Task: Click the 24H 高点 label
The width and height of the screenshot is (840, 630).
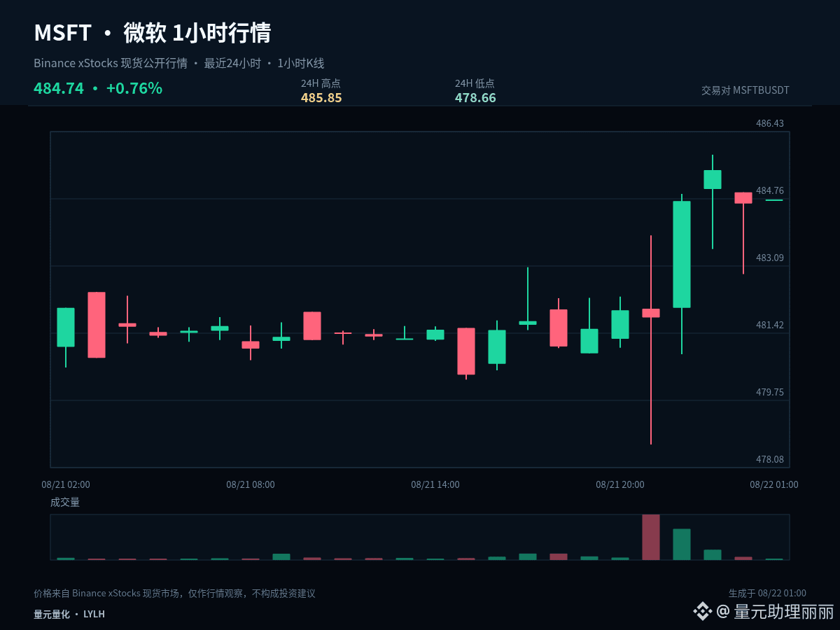Action: coord(321,83)
